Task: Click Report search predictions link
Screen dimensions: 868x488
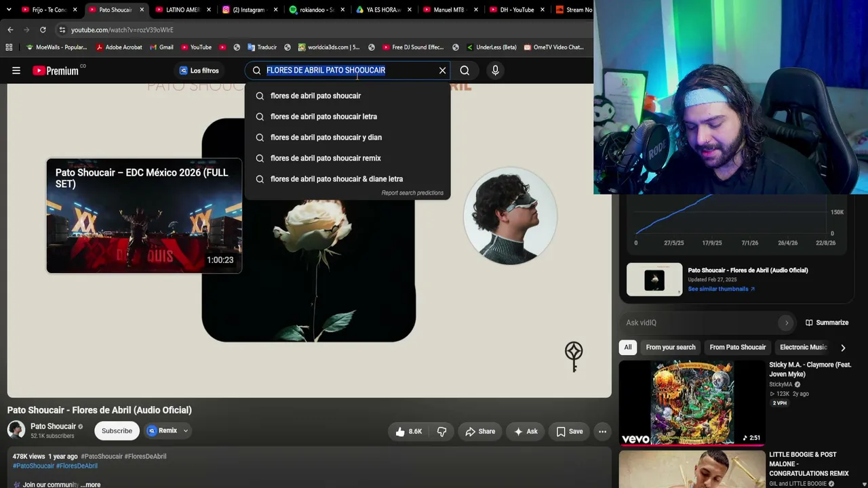Action: click(x=412, y=193)
